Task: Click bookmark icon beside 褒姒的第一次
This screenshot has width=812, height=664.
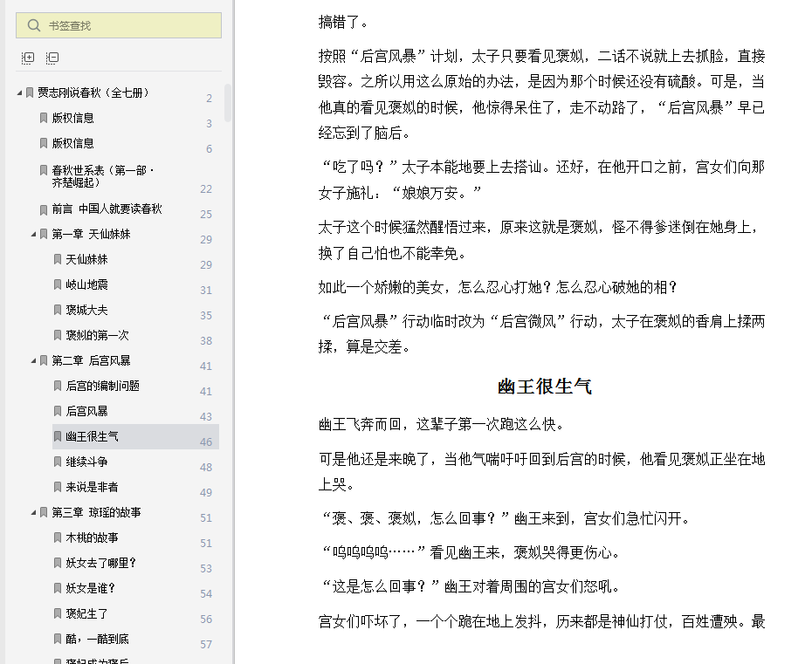Action: [58, 335]
